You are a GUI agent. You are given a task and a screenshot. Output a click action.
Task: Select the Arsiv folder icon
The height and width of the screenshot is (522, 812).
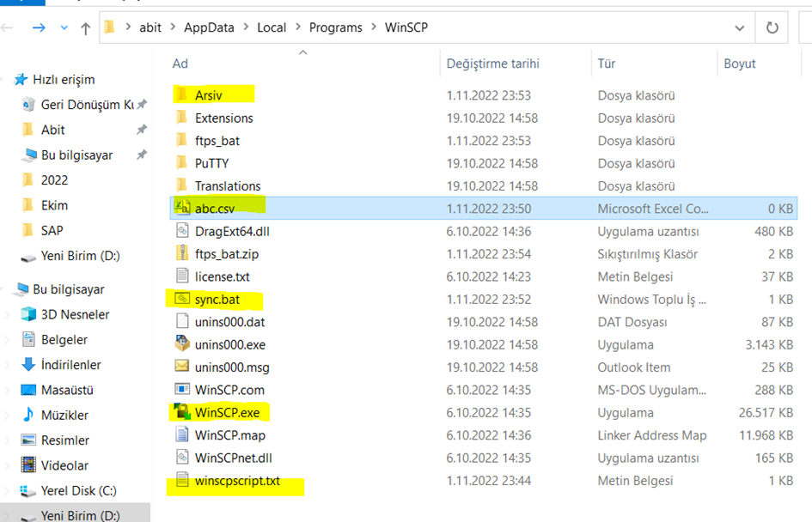point(182,94)
